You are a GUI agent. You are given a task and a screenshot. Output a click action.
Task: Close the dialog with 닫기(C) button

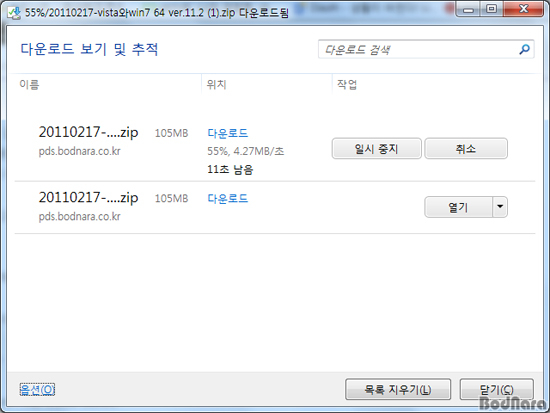coord(497,389)
